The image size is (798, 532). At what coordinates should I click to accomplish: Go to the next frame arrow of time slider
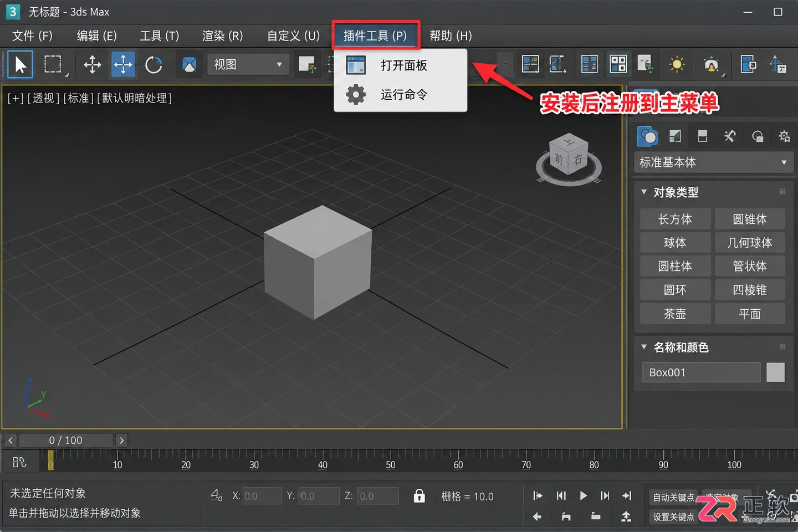(x=121, y=441)
